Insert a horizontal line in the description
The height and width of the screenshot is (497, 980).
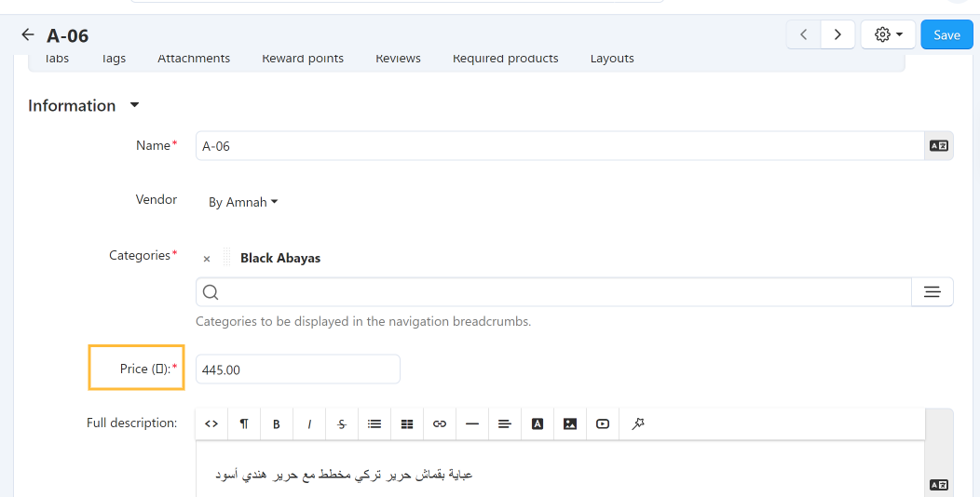[x=472, y=424]
